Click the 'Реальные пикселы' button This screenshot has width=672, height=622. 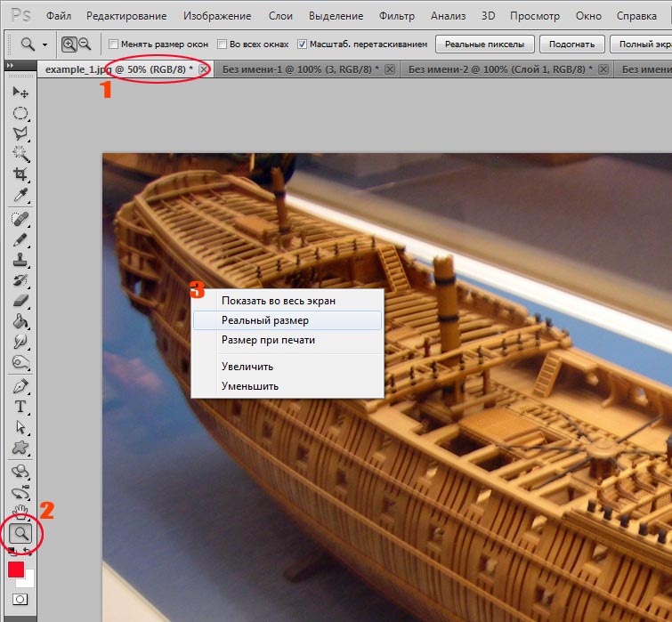click(485, 44)
